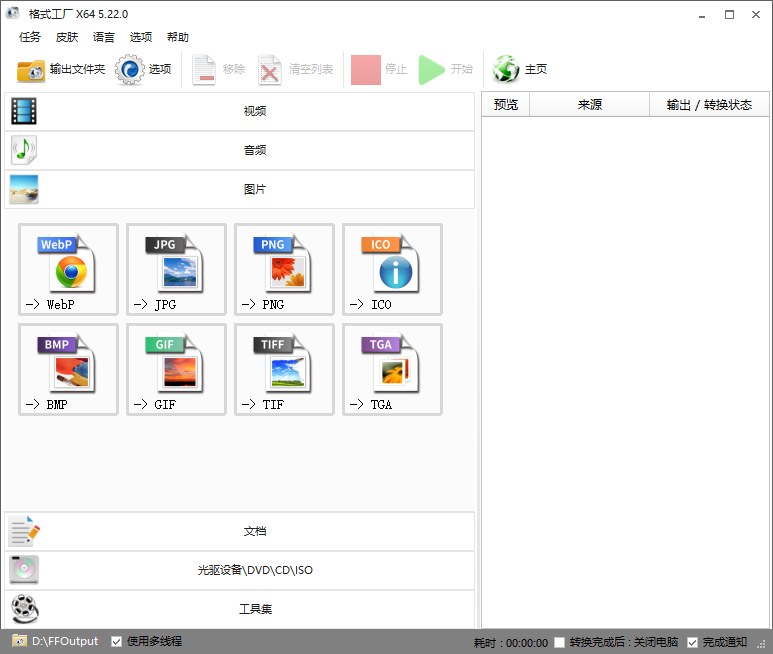Expand the 视频 category panel

click(240, 111)
